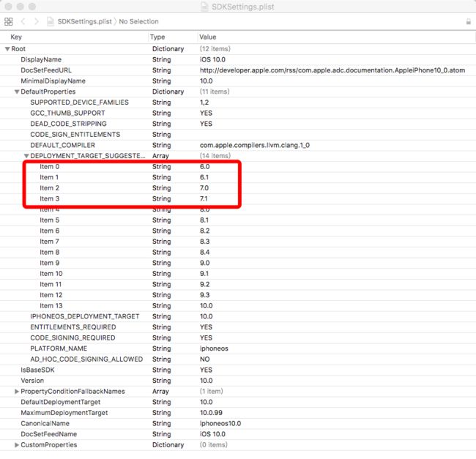The image size is (476, 459).
Task: Click the com.apple.compilers.llvm.clang.1_0 value
Action: (255, 145)
